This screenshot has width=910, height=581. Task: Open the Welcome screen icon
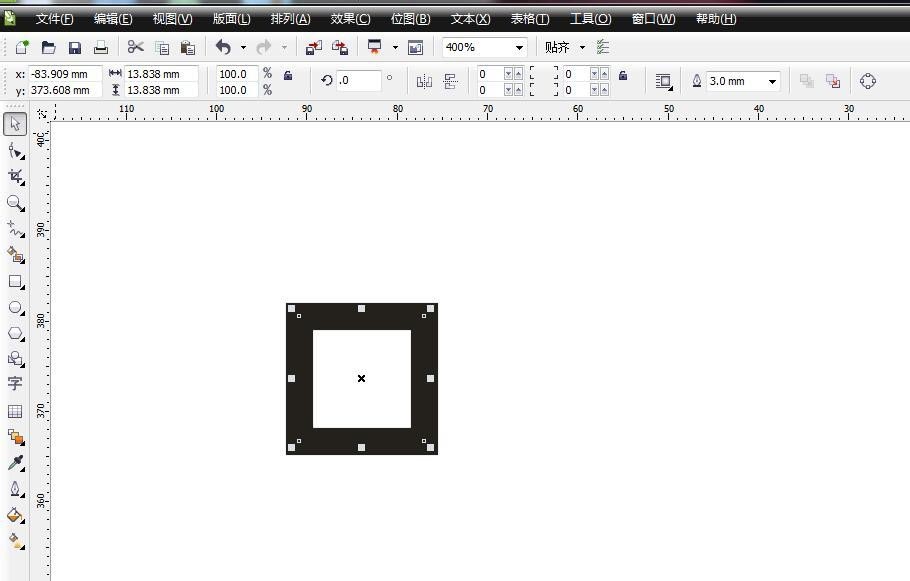pos(416,47)
